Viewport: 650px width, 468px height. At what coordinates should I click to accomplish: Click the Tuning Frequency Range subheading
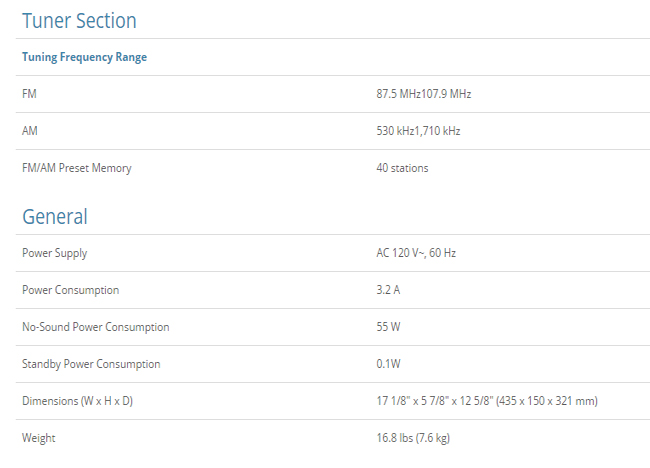click(84, 57)
